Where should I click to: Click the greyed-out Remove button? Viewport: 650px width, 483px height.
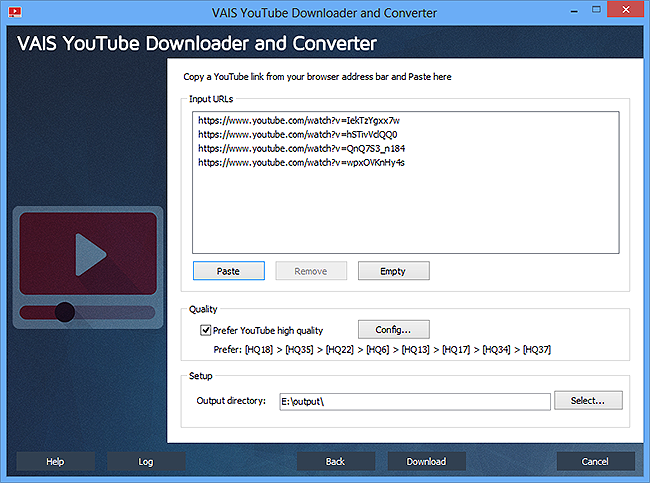click(x=311, y=271)
